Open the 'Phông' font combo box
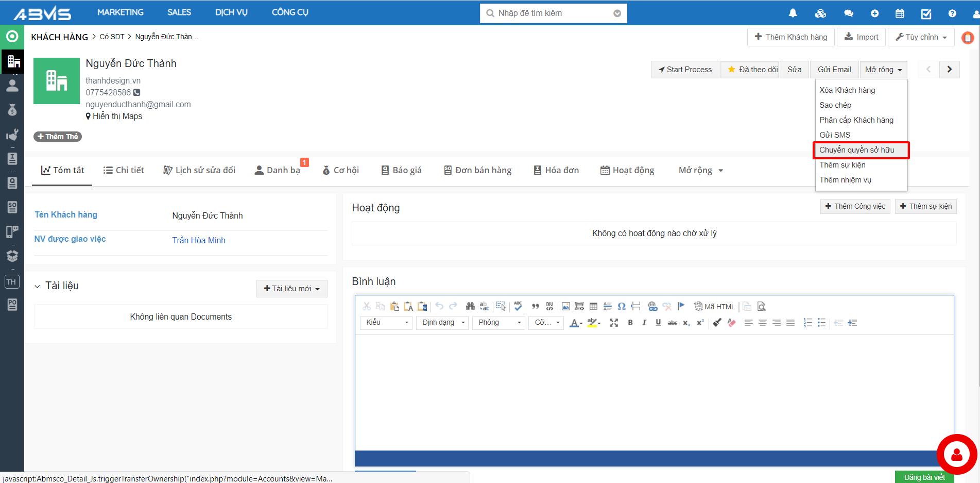Viewport: 980px width, 483px height. click(498, 323)
